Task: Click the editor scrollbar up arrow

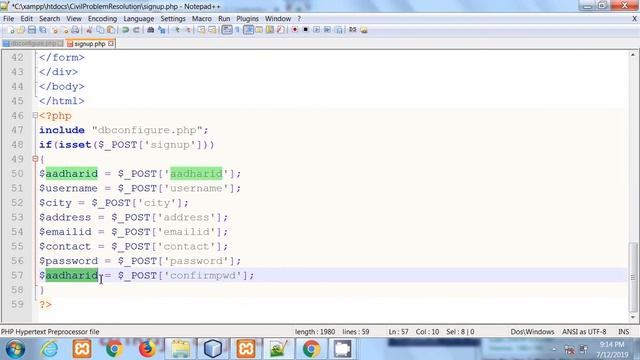Action: (633, 54)
